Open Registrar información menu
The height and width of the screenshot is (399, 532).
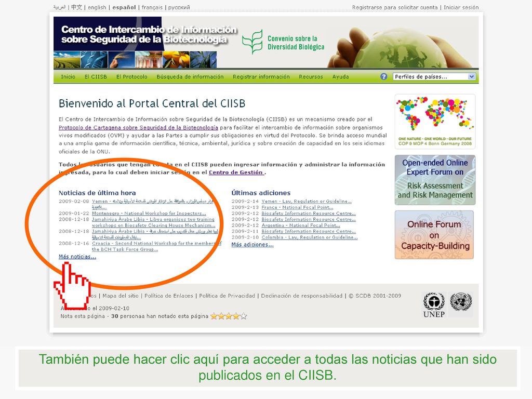pyautogui.click(x=261, y=77)
